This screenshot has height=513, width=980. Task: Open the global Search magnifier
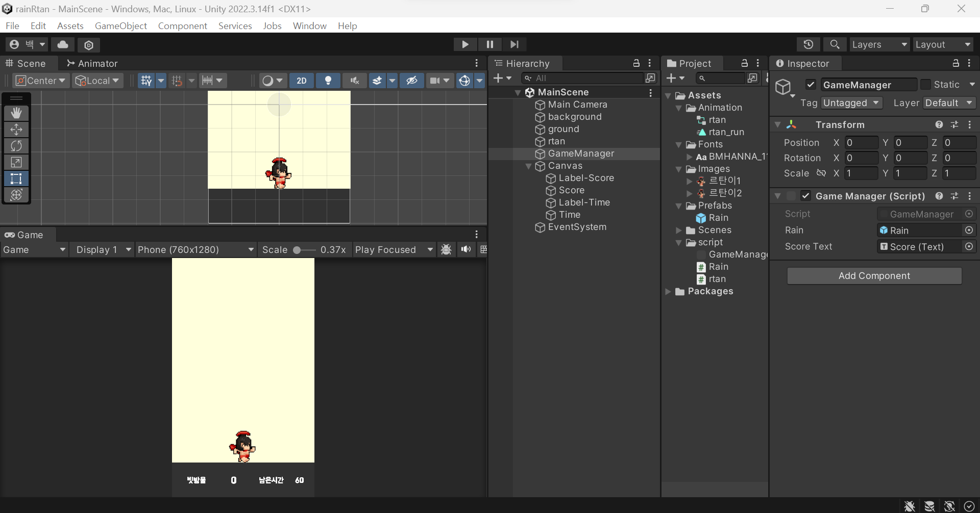pos(835,45)
